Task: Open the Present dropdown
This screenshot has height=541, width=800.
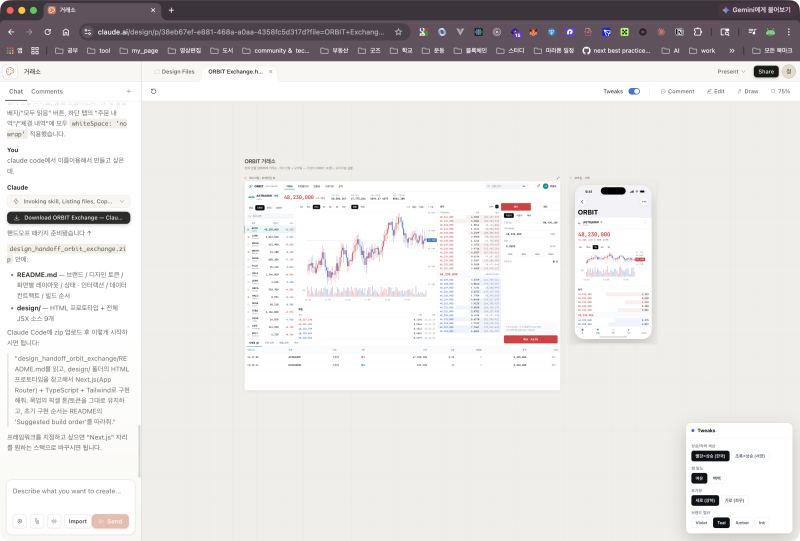Action: [x=731, y=71]
